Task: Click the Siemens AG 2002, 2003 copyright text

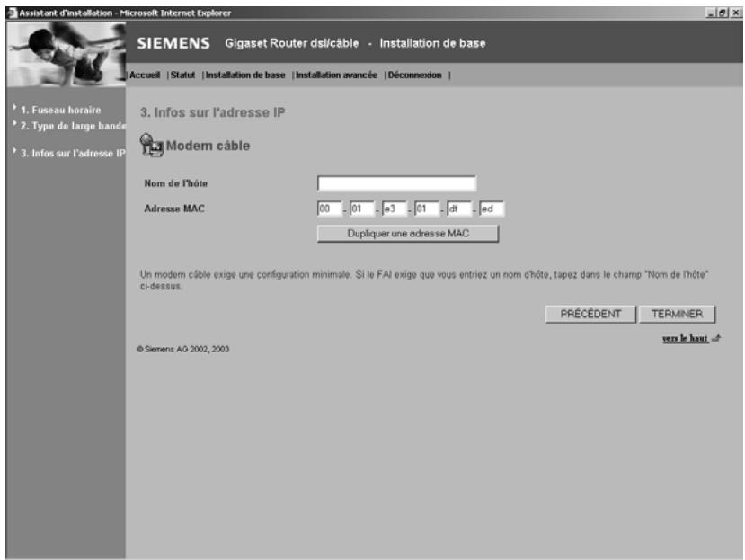Action: (183, 349)
